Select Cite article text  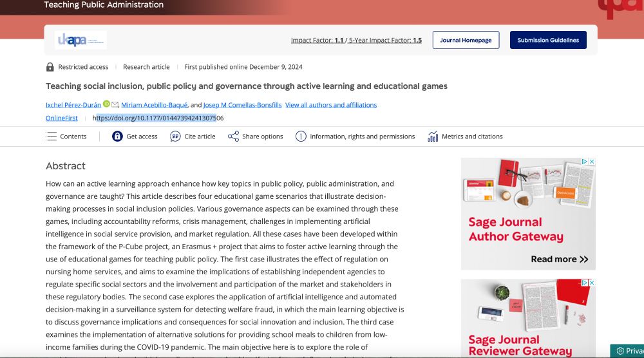point(200,137)
